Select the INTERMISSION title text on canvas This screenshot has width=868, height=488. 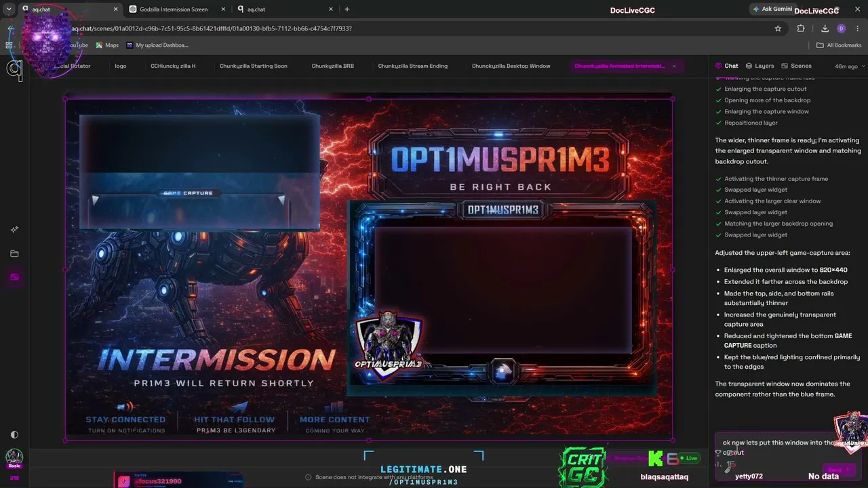[218, 359]
